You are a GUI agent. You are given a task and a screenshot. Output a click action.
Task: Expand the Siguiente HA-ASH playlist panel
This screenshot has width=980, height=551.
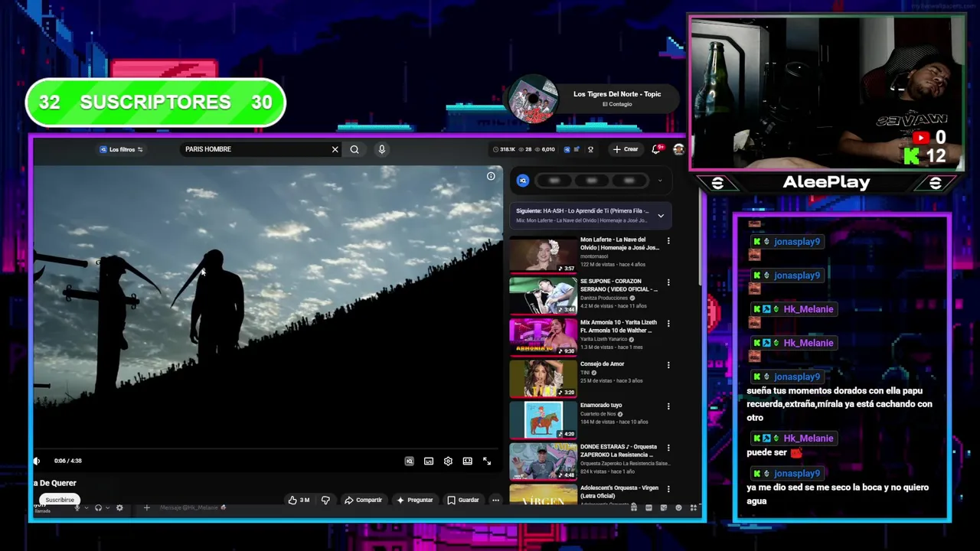(x=661, y=216)
